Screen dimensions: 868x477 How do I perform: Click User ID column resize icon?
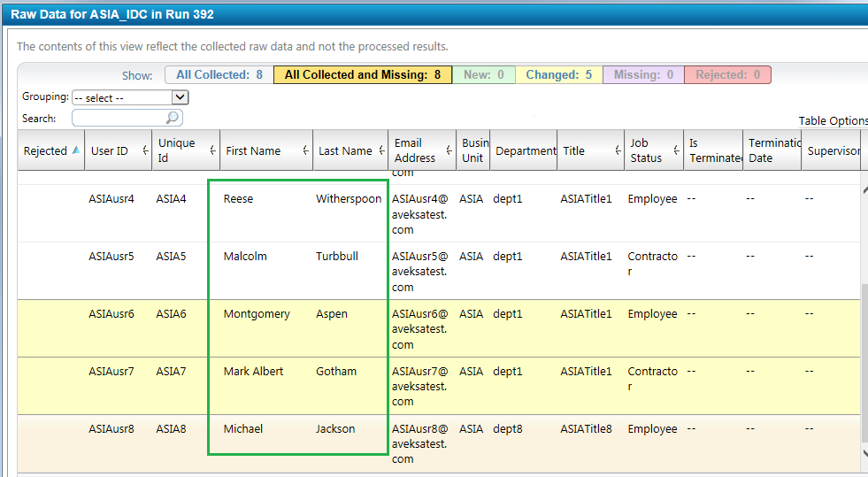(x=145, y=151)
